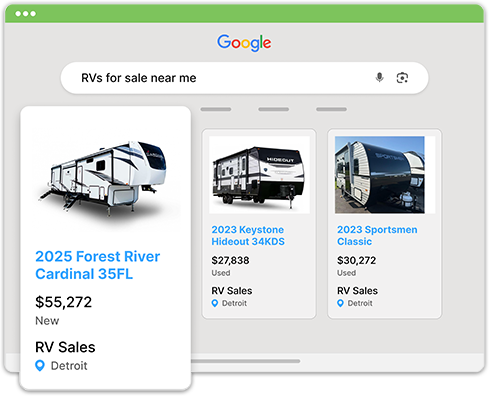
Task: Click Used label under $27,838
Action: (221, 273)
